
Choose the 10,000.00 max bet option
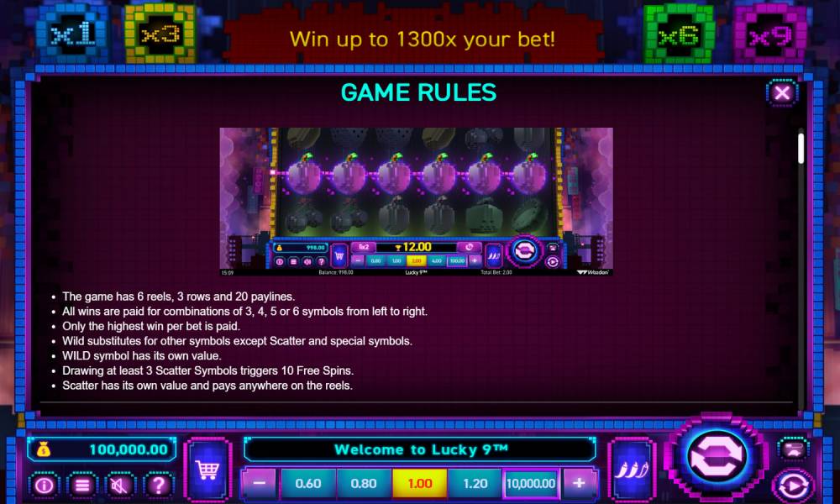[531, 483]
